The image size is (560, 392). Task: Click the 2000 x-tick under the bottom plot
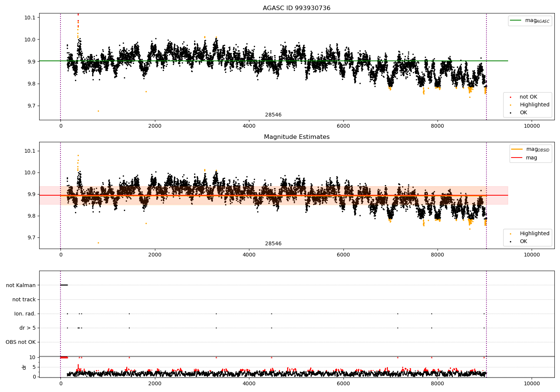point(155,383)
